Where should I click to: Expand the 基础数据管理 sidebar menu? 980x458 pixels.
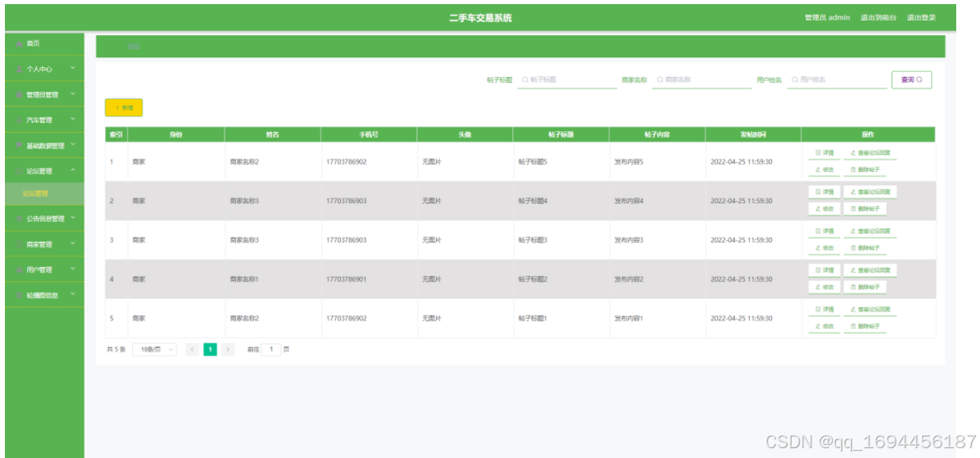coord(43,146)
